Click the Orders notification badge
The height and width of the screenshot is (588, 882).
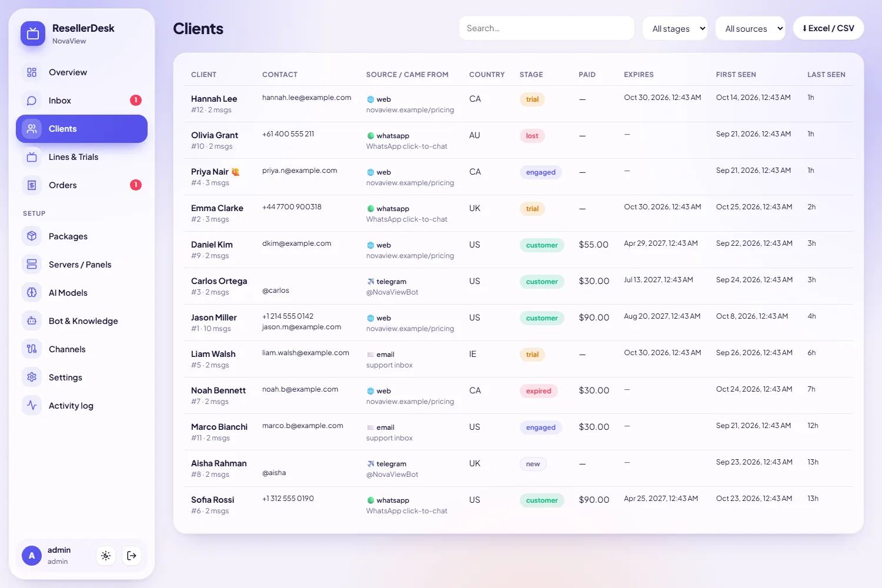(x=136, y=185)
